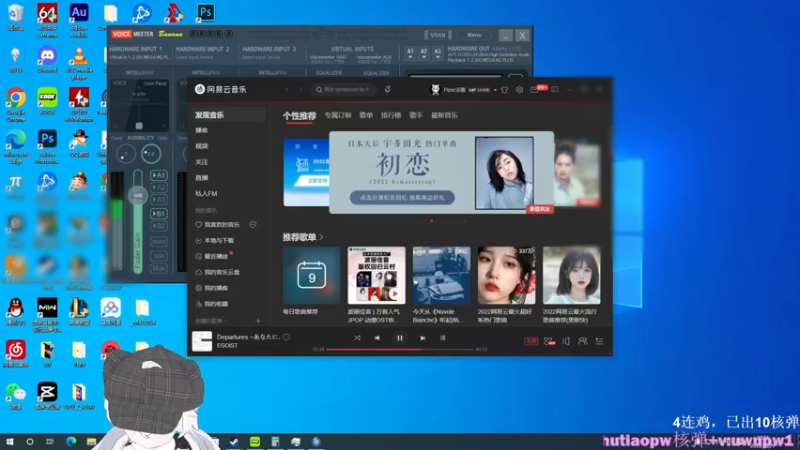Open the user avatar profile in NetEase
This screenshot has height=450, width=800.
pos(435,90)
